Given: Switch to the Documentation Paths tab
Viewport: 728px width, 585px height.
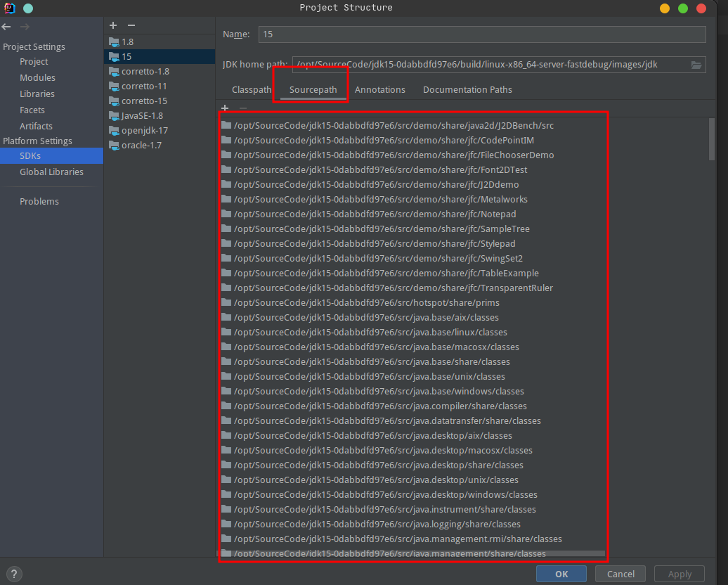Looking at the screenshot, I should [x=467, y=90].
